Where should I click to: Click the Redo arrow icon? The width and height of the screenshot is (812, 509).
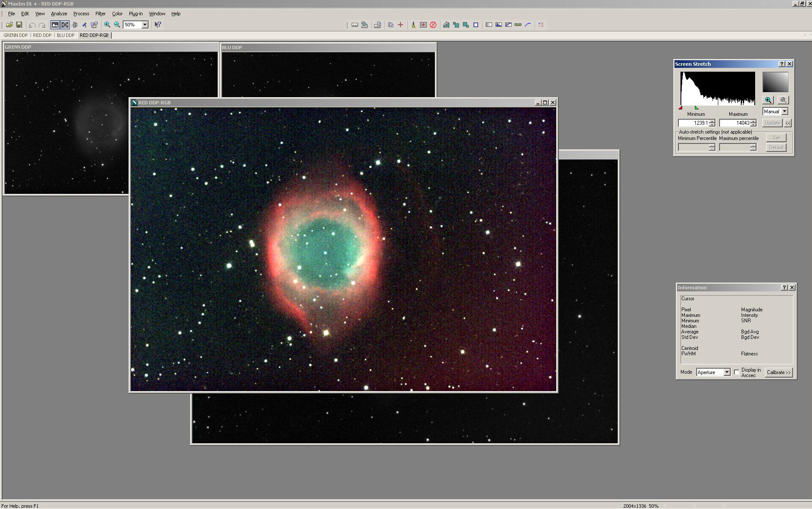tap(42, 25)
